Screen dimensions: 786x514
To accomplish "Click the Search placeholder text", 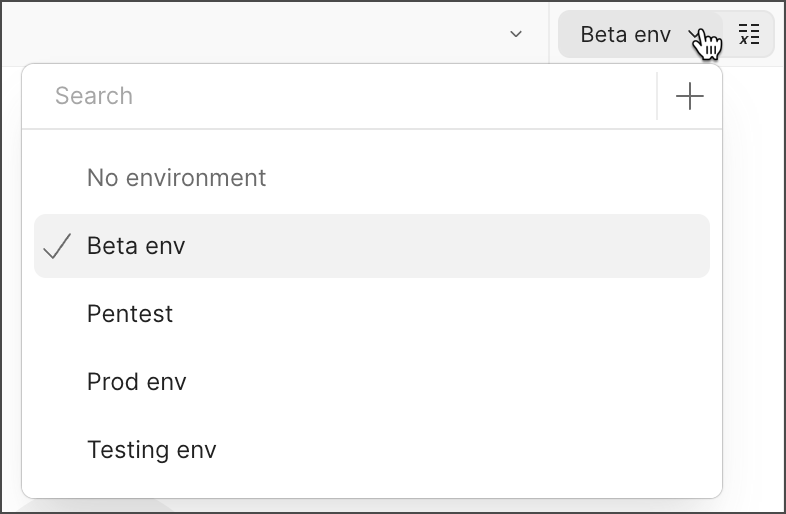I will (94, 96).
